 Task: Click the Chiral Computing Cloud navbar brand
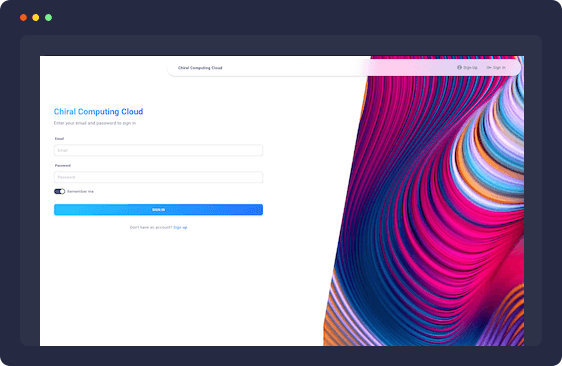pyautogui.click(x=200, y=68)
